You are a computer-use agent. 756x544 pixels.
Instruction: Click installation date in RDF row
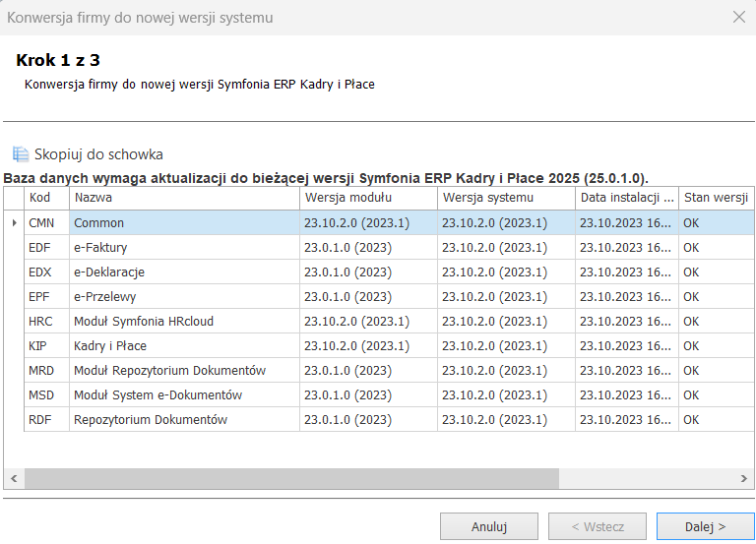[627, 419]
